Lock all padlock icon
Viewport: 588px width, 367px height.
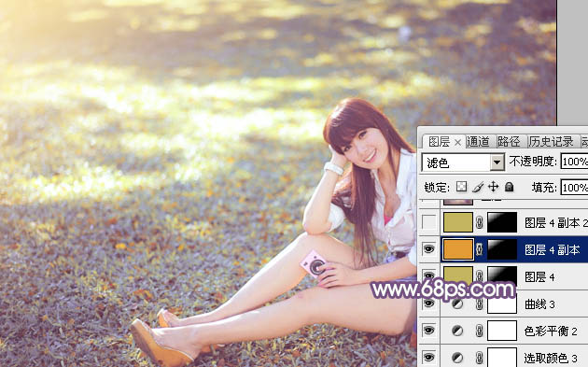click(x=509, y=187)
